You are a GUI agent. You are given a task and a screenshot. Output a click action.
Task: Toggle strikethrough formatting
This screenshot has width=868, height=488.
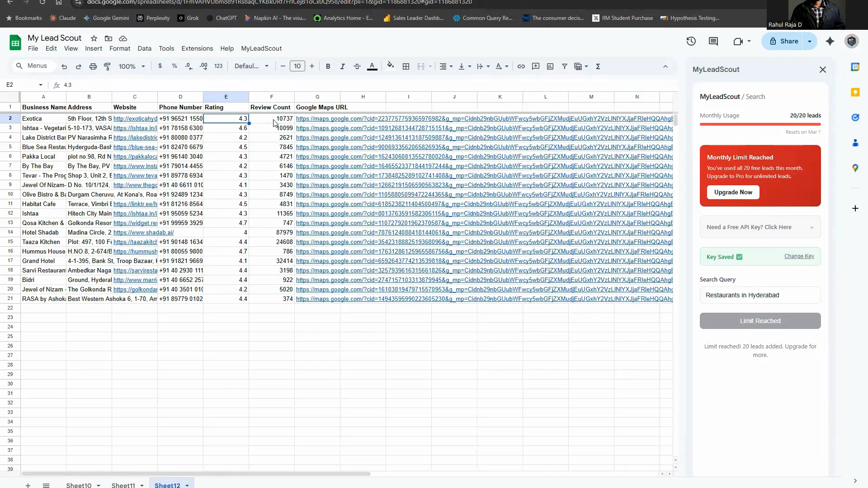(357, 66)
